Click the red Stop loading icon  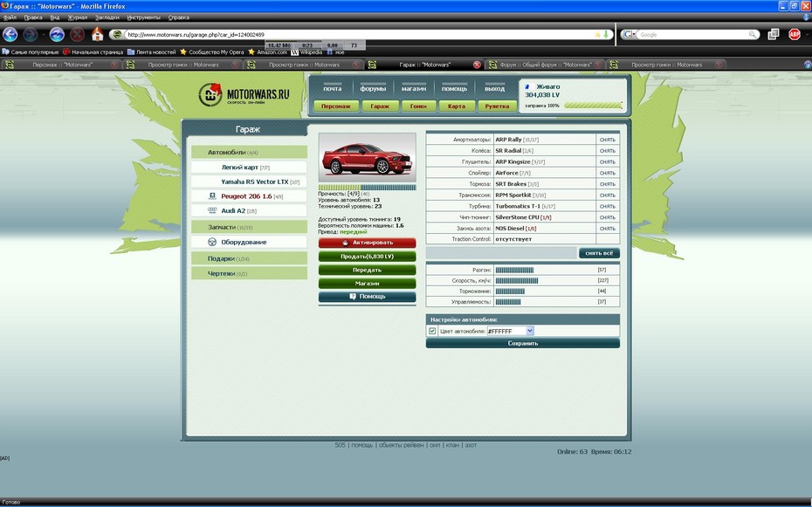pos(77,34)
